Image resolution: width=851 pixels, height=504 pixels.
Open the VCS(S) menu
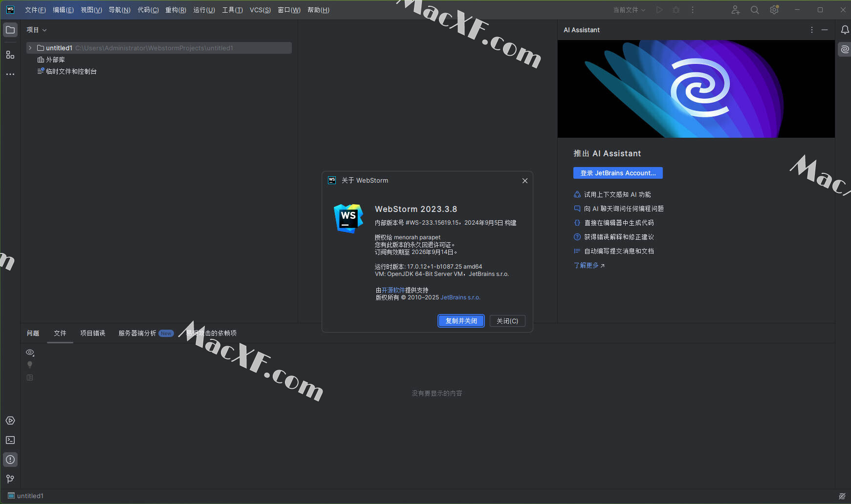point(261,10)
